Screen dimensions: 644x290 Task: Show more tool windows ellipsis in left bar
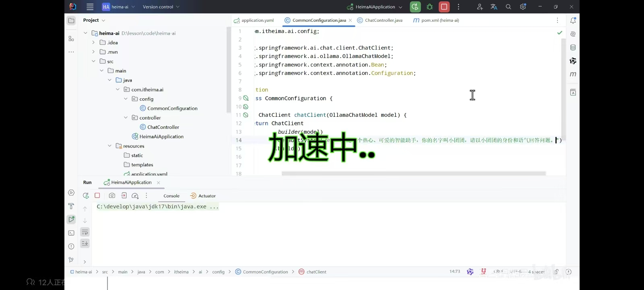(71, 52)
